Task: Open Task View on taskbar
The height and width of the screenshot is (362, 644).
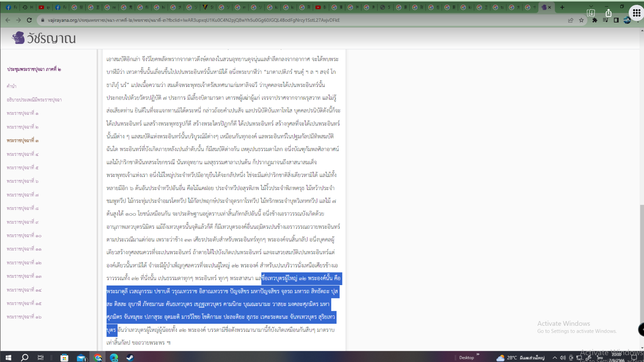Action: click(40, 357)
